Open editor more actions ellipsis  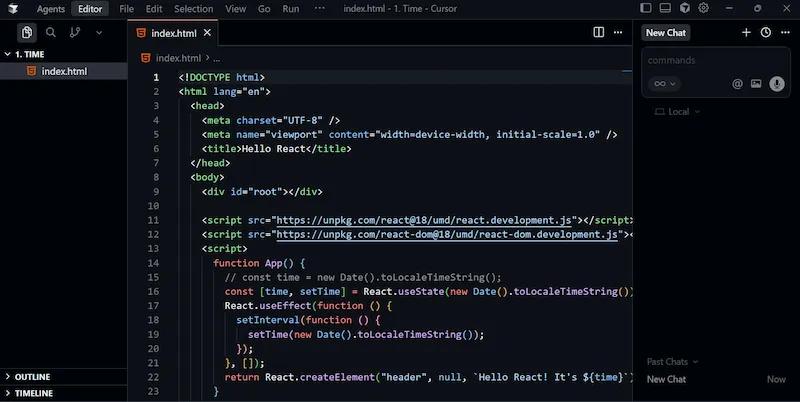[618, 32]
